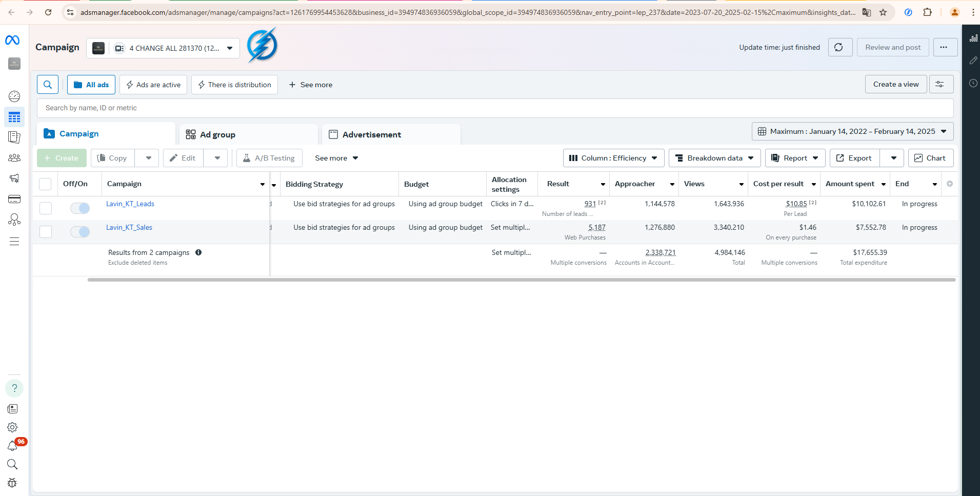Select the Ads are active filter
This screenshot has height=496, width=980.
click(153, 85)
